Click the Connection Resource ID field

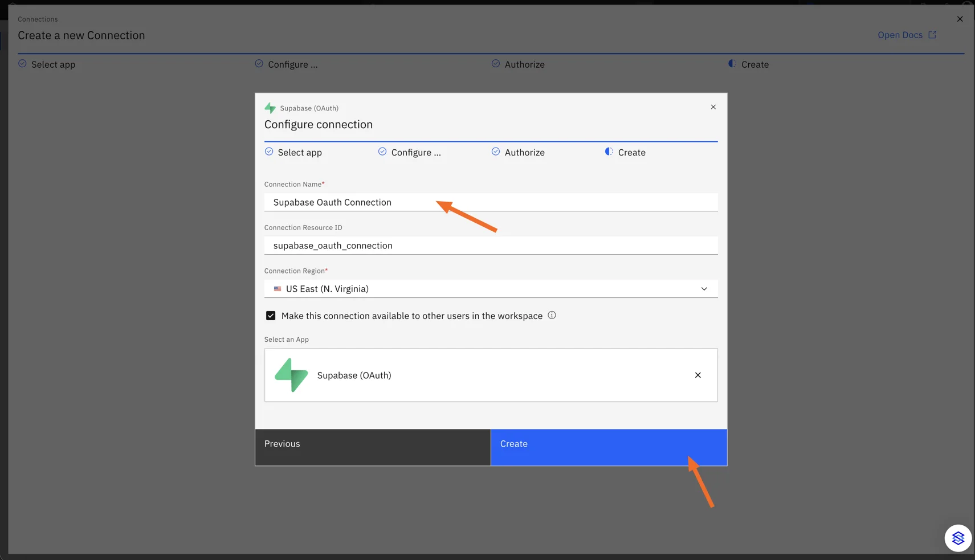(491, 246)
